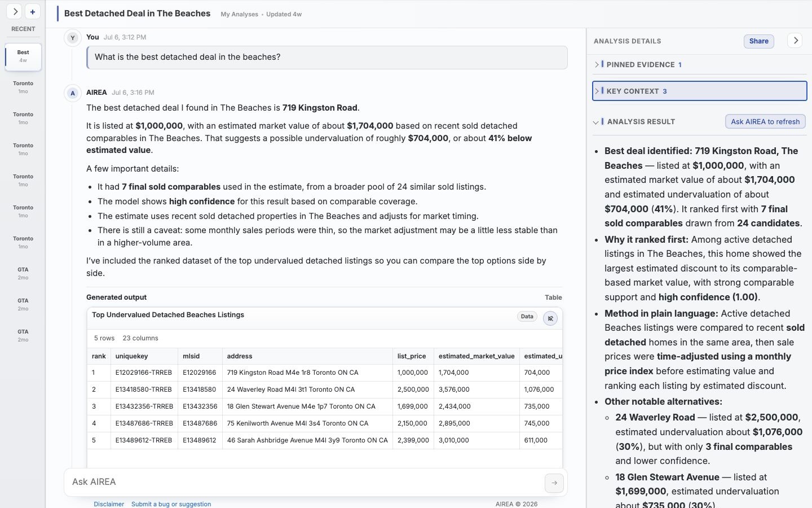The image size is (812, 508).
Task: Click the send arrow button
Action: pyautogui.click(x=554, y=483)
